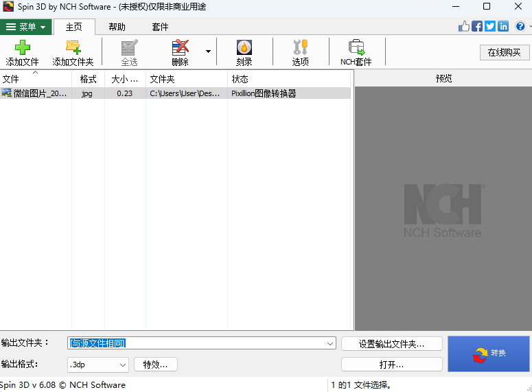Click the 设置输出文件夹... button
The width and height of the screenshot is (532, 392).
point(391,344)
